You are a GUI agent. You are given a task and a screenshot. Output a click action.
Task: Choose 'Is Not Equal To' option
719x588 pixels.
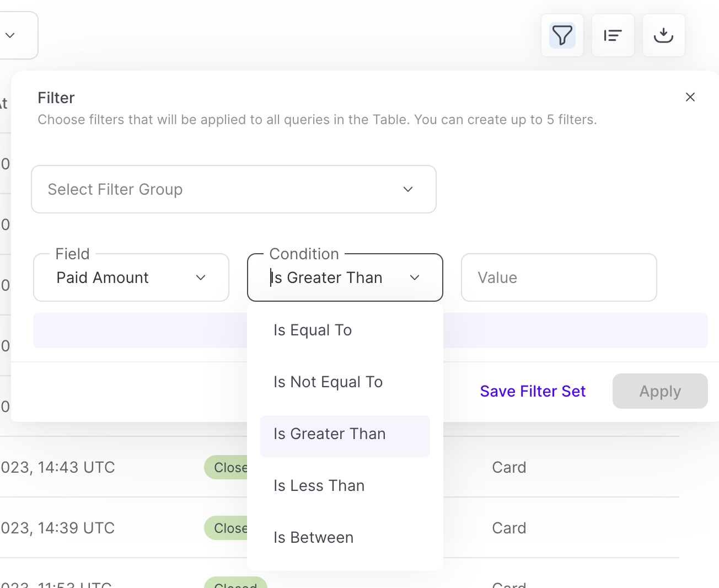(x=328, y=382)
